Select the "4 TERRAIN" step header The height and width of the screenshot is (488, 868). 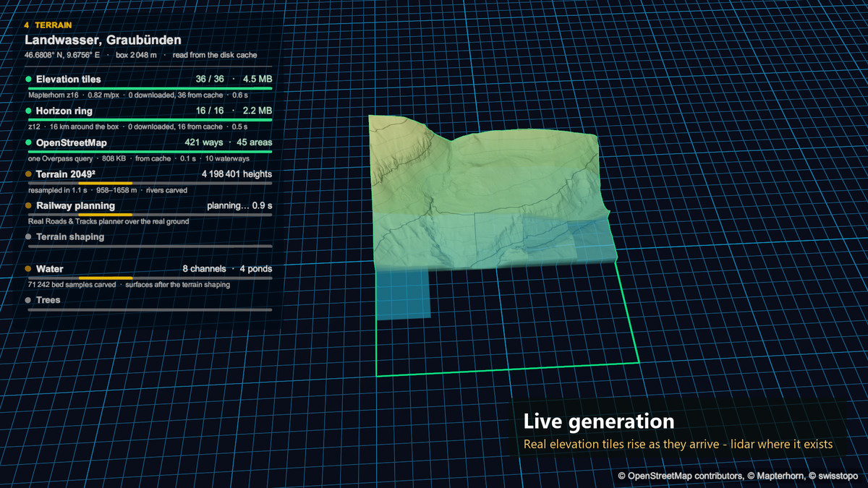point(48,25)
